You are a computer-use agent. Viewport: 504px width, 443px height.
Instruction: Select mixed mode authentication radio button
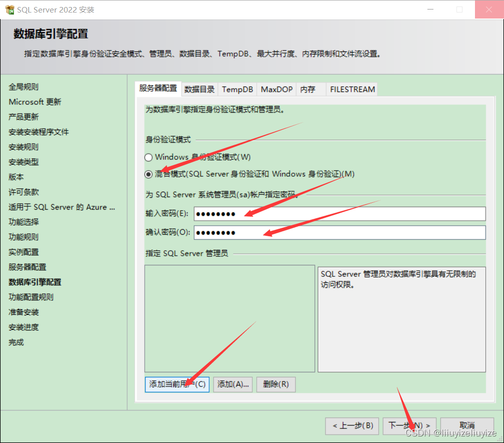pos(148,174)
